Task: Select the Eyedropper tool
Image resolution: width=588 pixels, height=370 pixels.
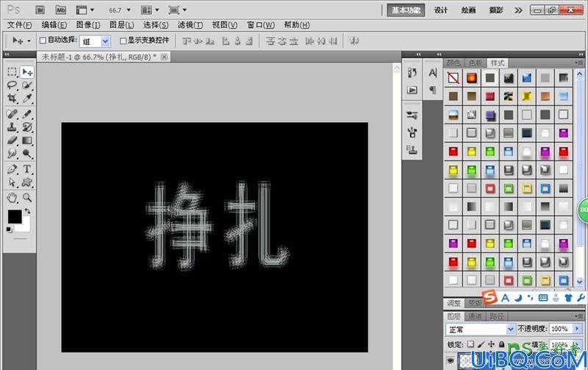Action: (27, 99)
